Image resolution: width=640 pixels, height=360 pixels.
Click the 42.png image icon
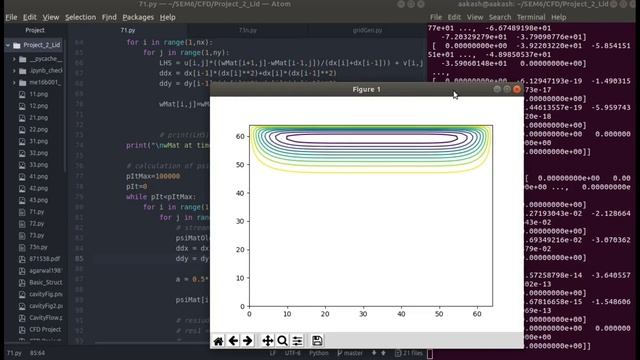pos(22,189)
